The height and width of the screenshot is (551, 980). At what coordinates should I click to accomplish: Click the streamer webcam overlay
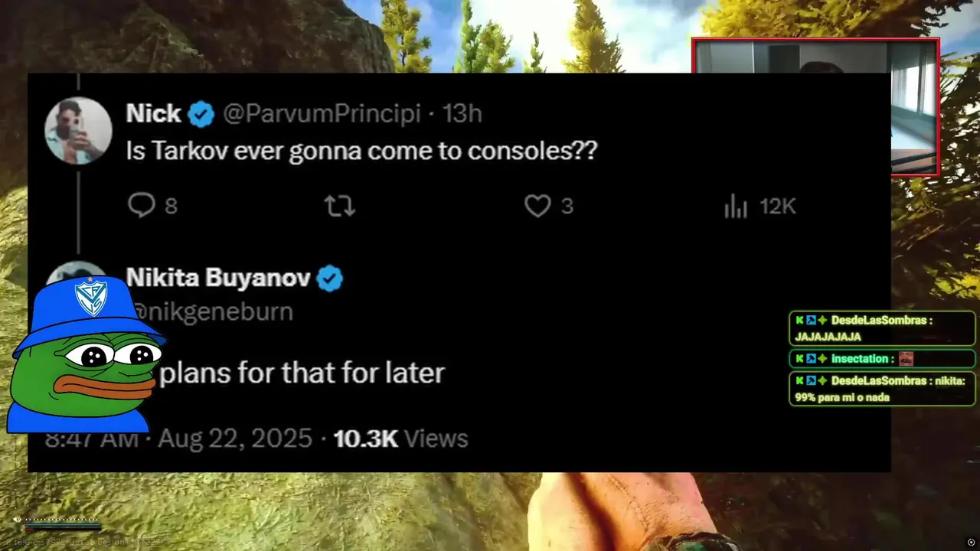pyautogui.click(x=815, y=107)
